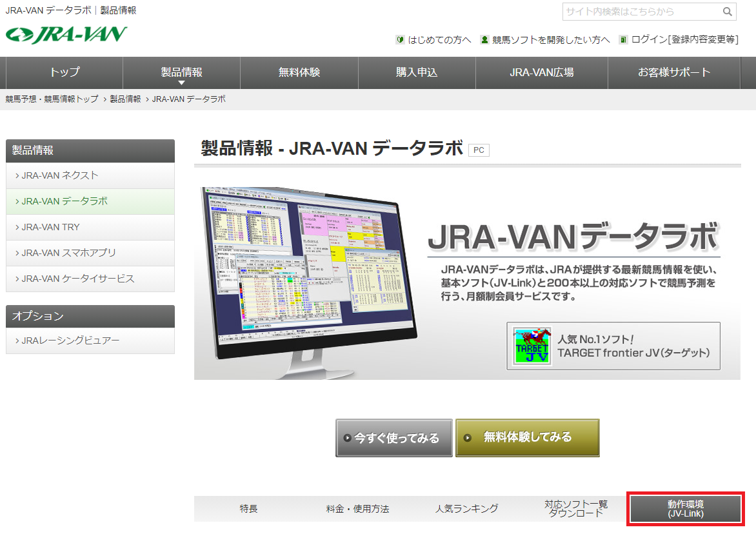756x534 pixels.
Task: Click the 無料体験してみる button
Action: (x=528, y=437)
